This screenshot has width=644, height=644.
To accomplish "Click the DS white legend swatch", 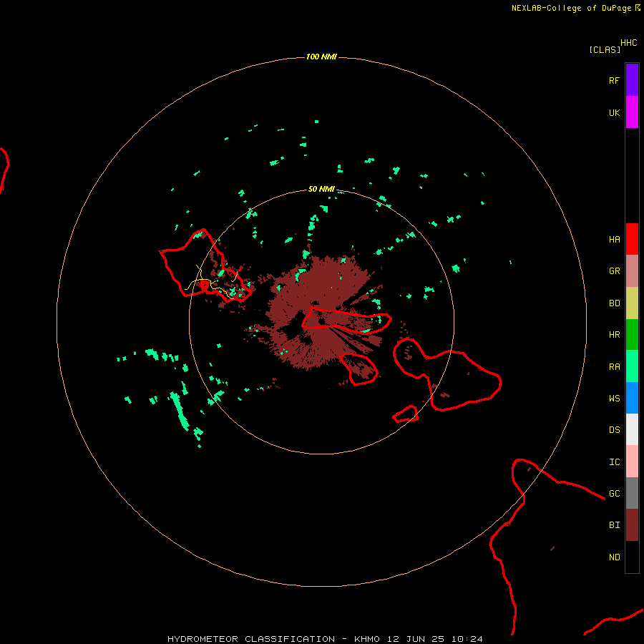I will click(x=632, y=429).
